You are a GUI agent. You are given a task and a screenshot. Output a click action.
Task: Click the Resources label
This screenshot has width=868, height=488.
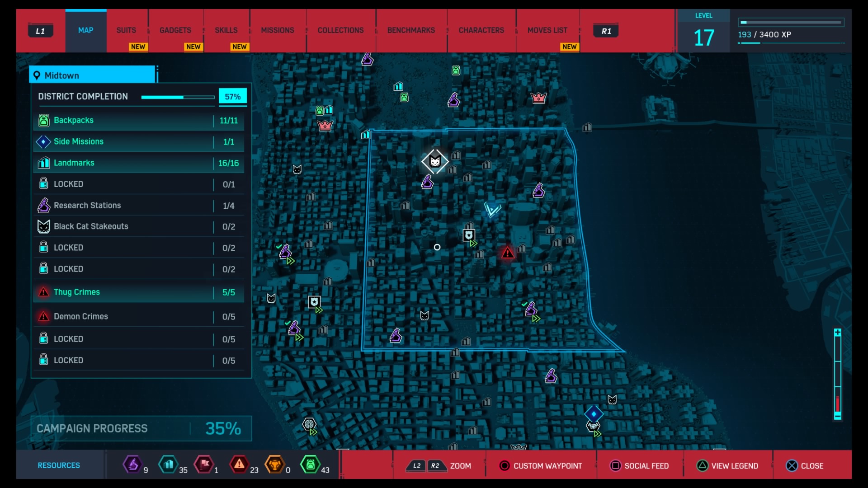click(59, 465)
